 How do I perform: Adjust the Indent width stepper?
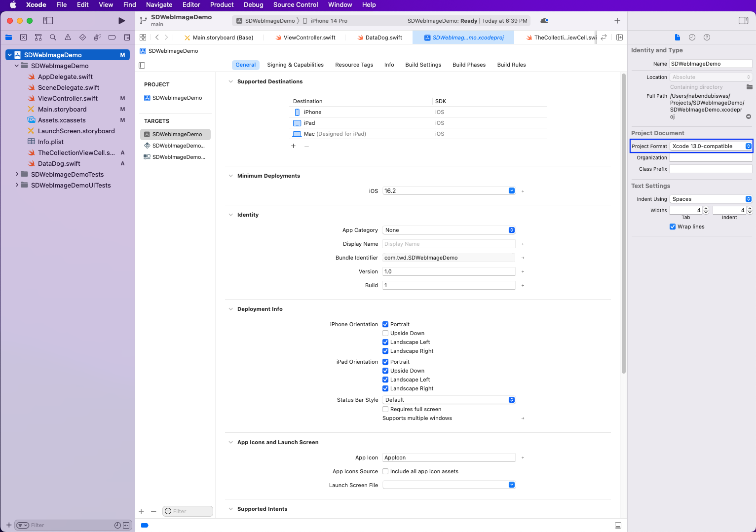750,210
